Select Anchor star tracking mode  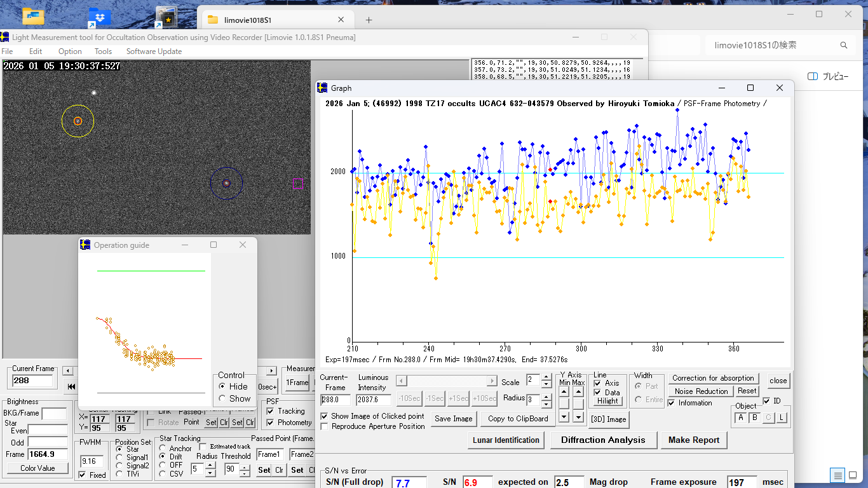[x=163, y=449]
